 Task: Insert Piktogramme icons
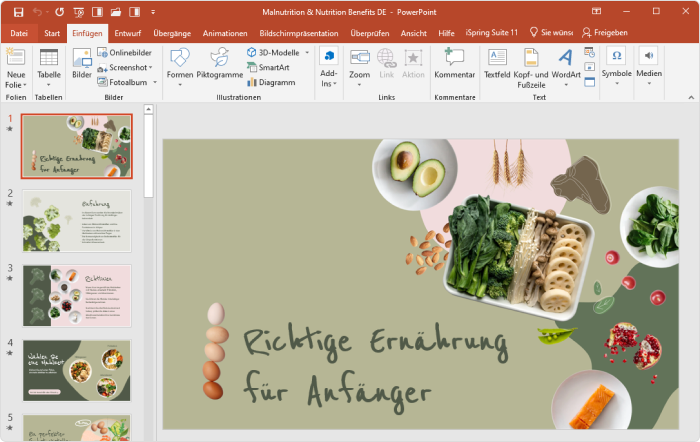coord(220,65)
